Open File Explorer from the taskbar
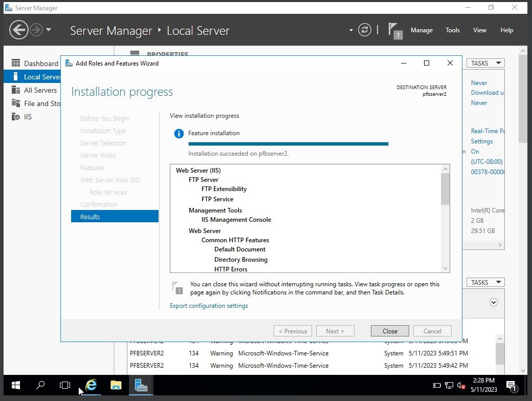 coord(116,385)
